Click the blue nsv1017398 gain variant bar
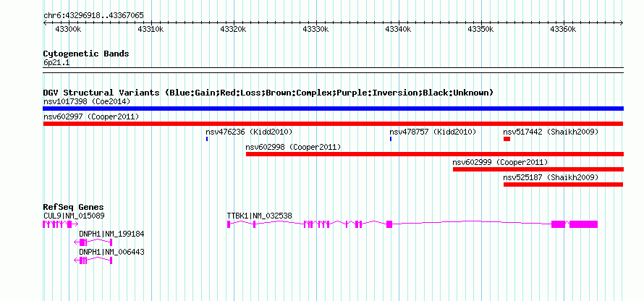 (333, 109)
